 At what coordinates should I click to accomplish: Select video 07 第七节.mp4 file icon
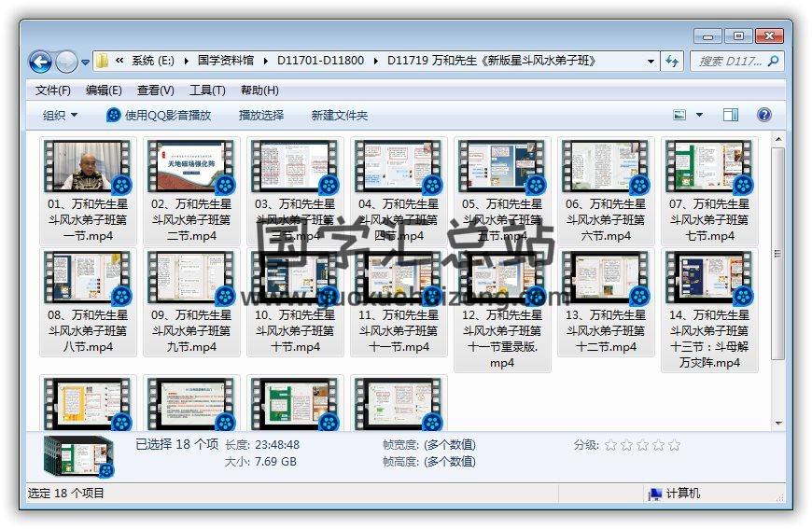coord(709,166)
